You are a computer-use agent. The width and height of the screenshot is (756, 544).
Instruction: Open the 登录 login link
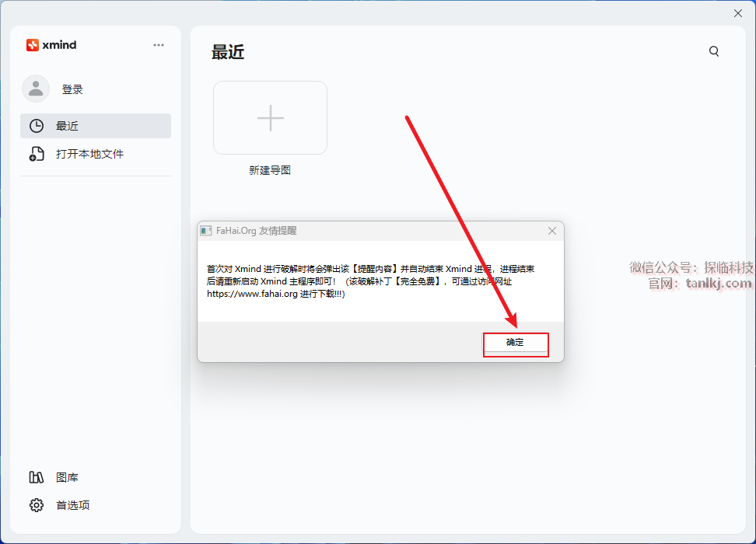[72, 89]
